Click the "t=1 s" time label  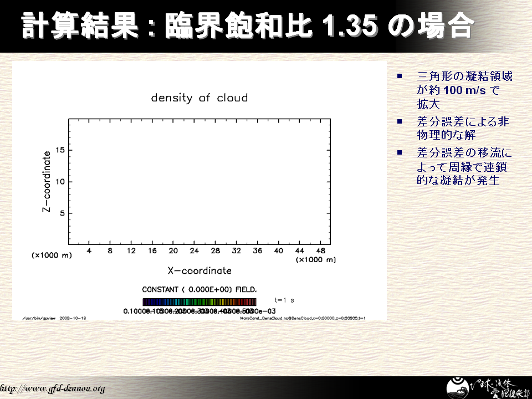coord(284,300)
